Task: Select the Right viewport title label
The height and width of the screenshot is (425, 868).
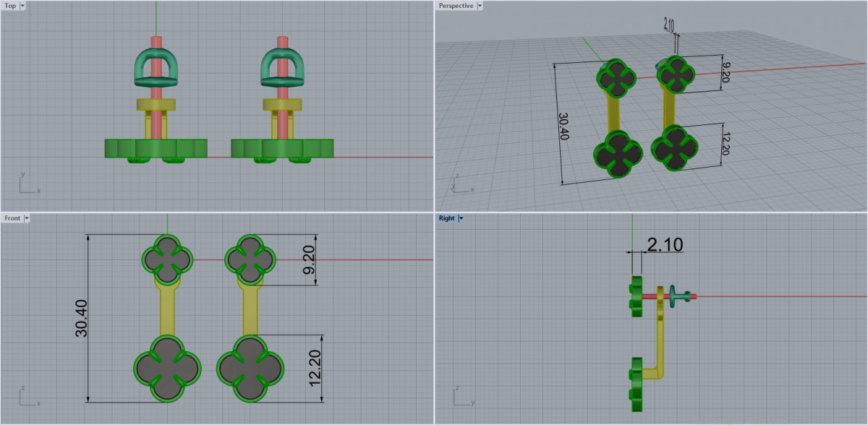Action: pyautogui.click(x=446, y=218)
